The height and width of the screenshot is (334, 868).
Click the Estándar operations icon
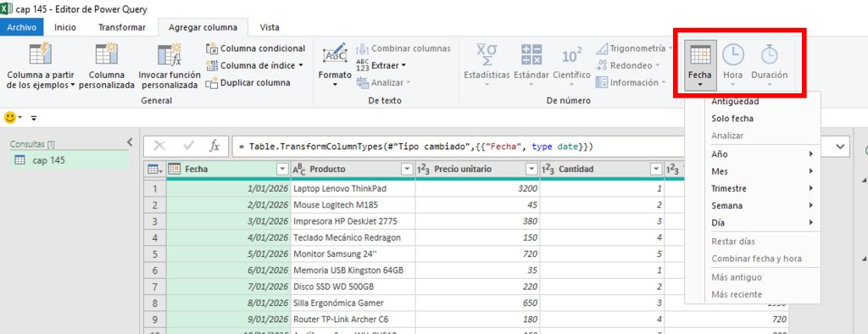[531, 54]
